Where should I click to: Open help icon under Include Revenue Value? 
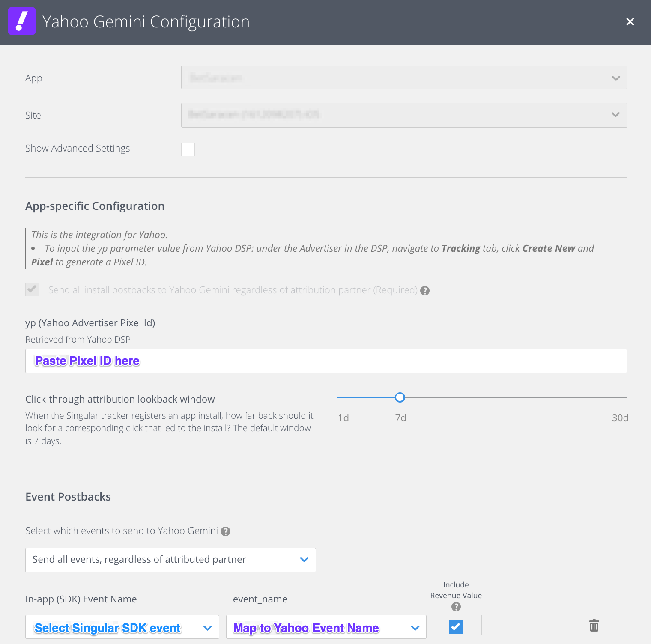tap(456, 607)
